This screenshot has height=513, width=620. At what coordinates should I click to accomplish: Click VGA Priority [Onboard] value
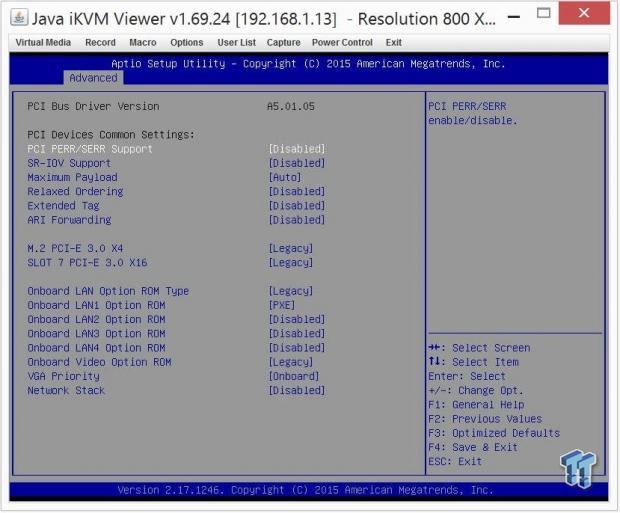click(293, 377)
